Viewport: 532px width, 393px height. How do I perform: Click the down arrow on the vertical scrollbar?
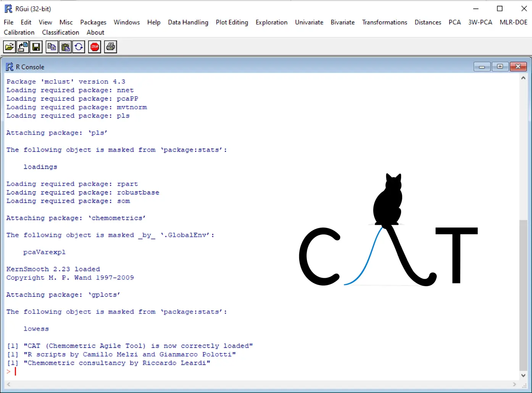tap(523, 375)
